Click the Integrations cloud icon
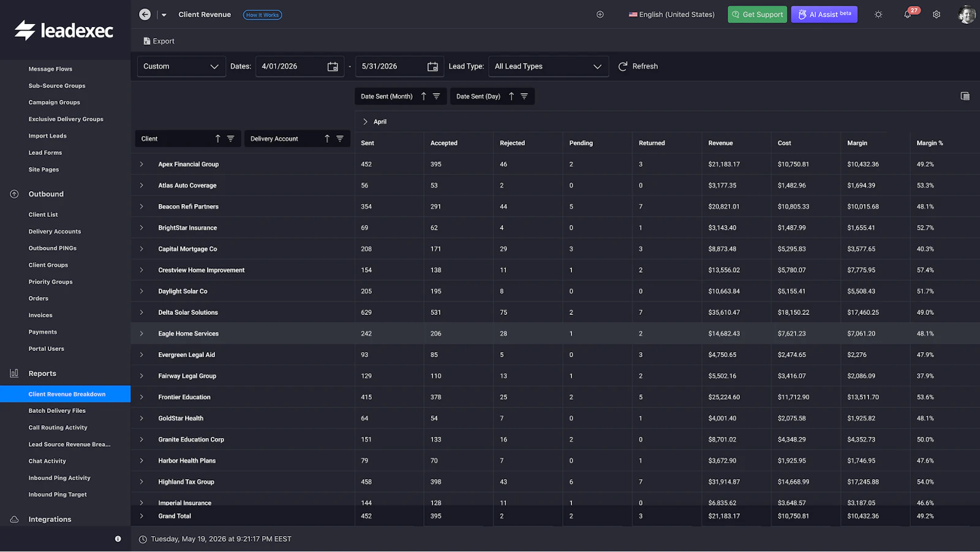 14,520
